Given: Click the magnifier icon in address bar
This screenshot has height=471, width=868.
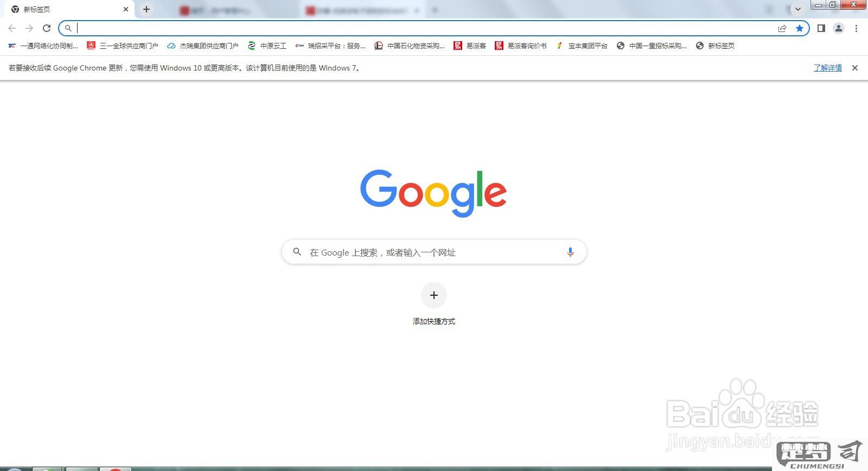Looking at the screenshot, I should pos(68,28).
